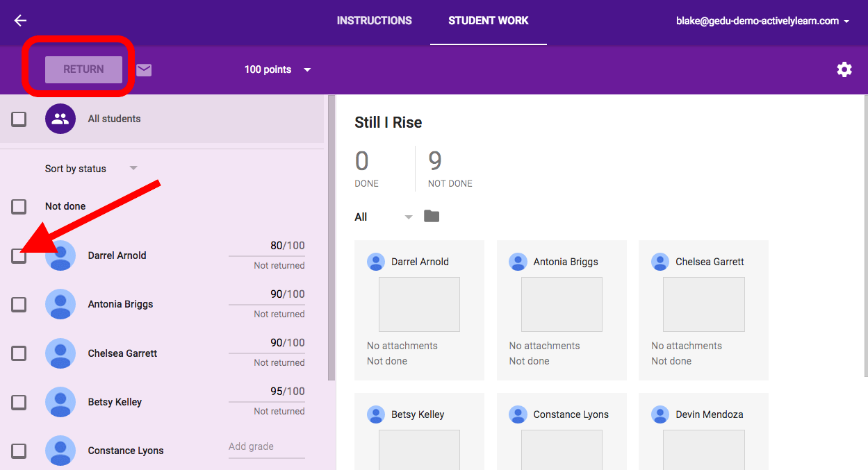
Task: Open Antonia Briggs's empty attachment thumbnail
Action: 562,304
